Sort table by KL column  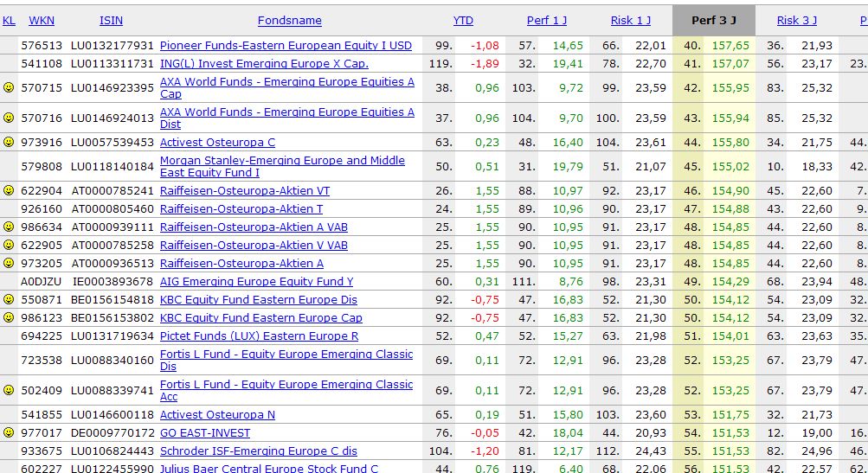9,21
